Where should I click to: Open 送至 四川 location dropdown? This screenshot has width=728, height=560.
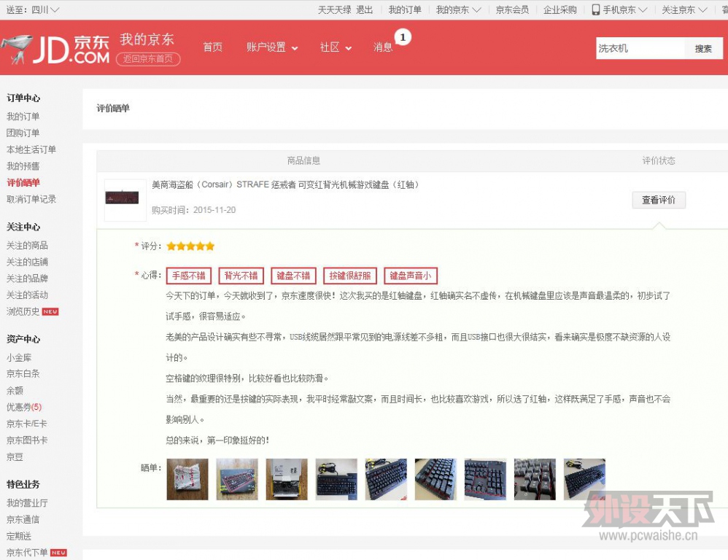coord(33,9)
